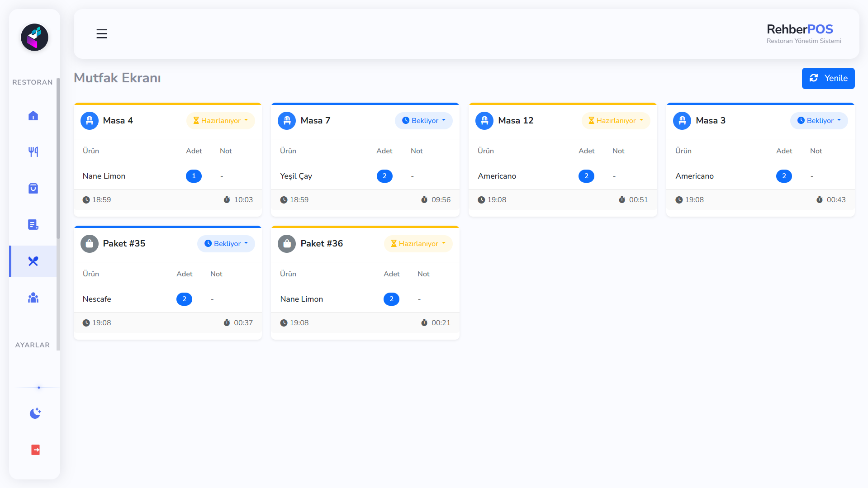Image resolution: width=868 pixels, height=488 pixels.
Task: Open the fork and knife tables icon
Action: tap(33, 152)
